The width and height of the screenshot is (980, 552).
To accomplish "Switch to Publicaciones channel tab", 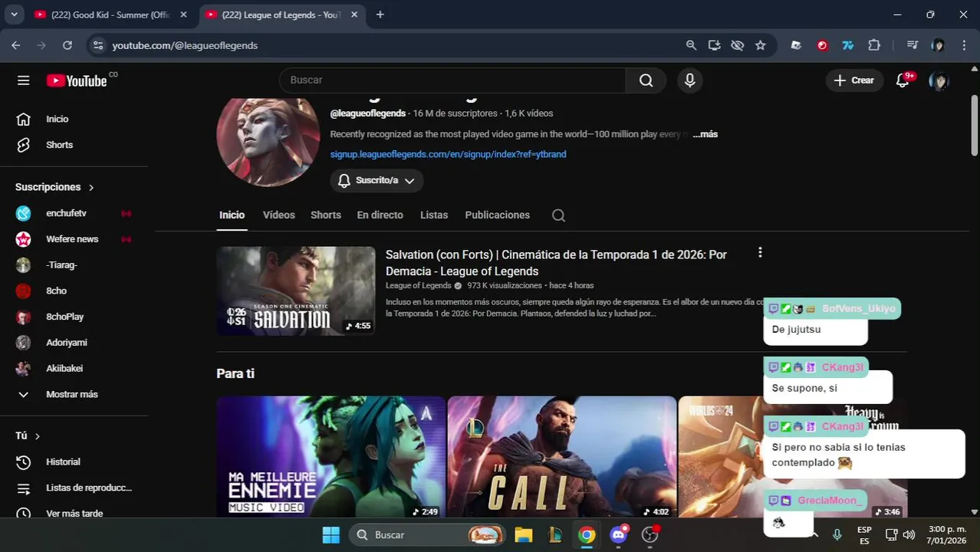I will 497,215.
